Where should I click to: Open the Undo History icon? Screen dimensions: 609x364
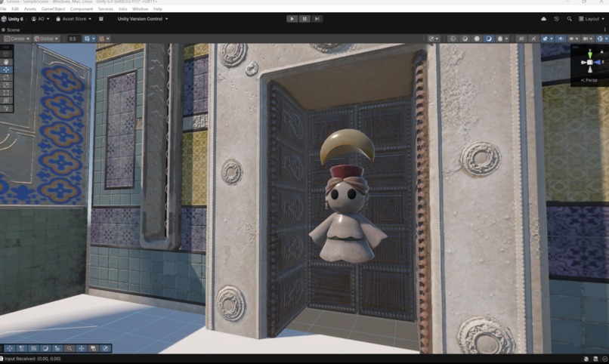[557, 19]
